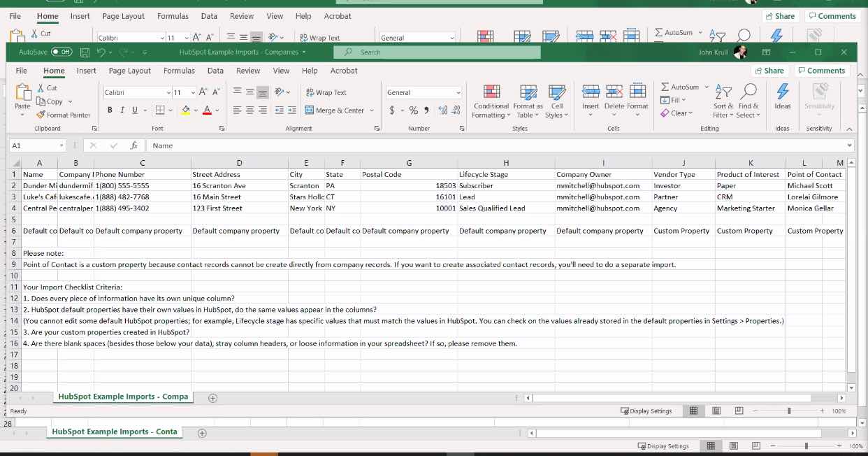This screenshot has width=868, height=456.
Task: Open the Fill dropdown
Action: [x=674, y=100]
